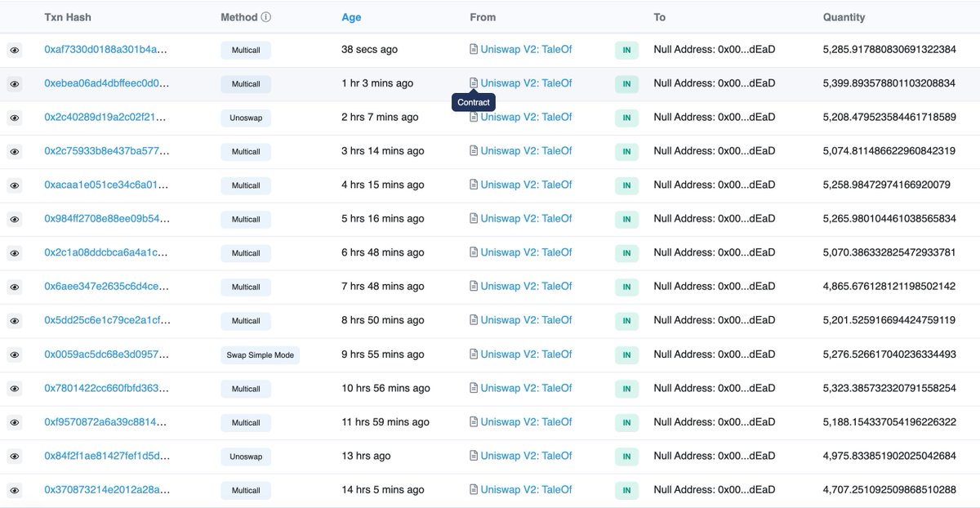The width and height of the screenshot is (980, 508).
Task: Click Multicall badge in 38 secs ago row
Action: pyautogui.click(x=246, y=51)
